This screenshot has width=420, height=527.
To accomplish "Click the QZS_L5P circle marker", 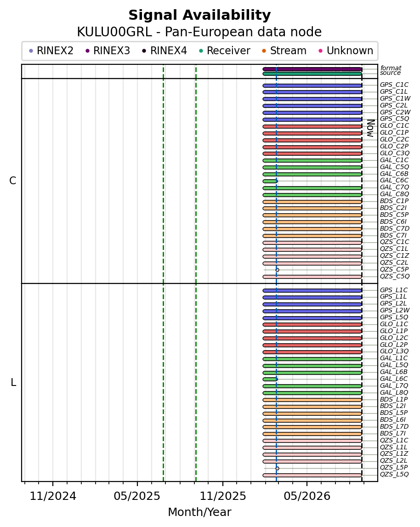I will pos(278,468).
